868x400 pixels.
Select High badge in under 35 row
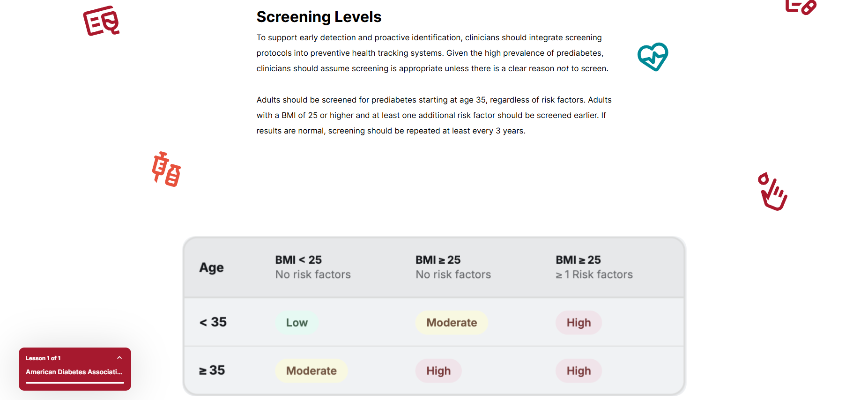579,323
